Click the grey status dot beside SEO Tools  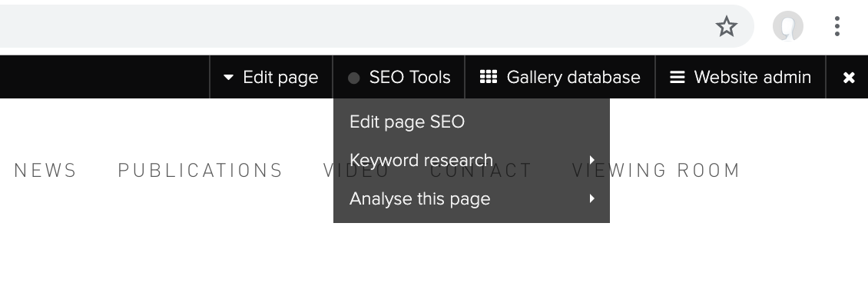(354, 78)
